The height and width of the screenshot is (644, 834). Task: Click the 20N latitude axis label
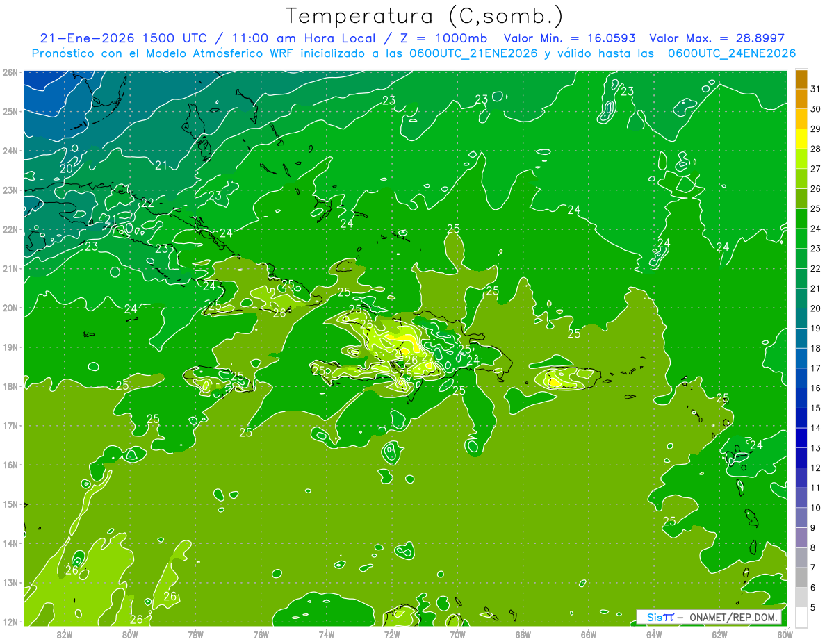click(x=10, y=308)
